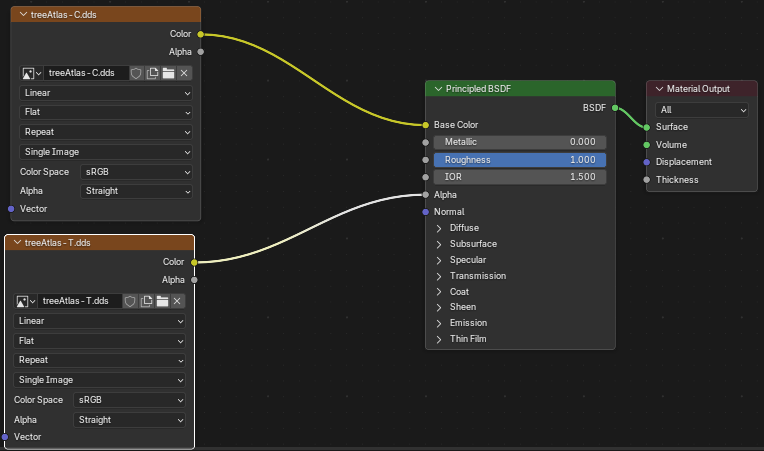The width and height of the screenshot is (764, 451).
Task: Click Displacement input socket on Material Output
Action: coord(647,162)
